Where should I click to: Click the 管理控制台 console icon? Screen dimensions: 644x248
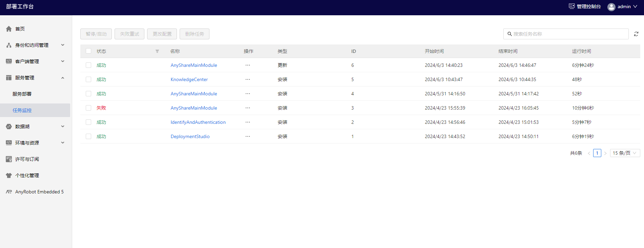coord(572,6)
